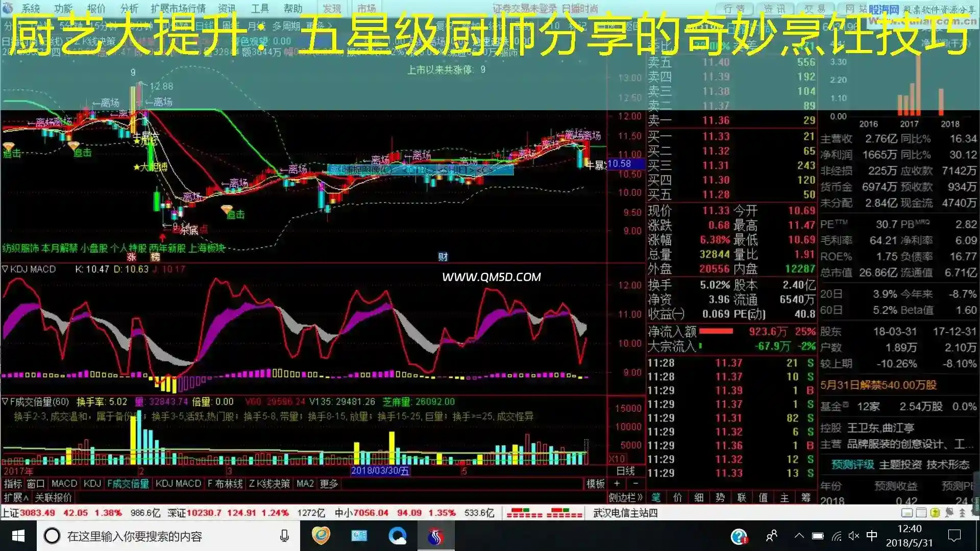Open the 工具 menu
This screenshot has height=551, width=980.
coord(260,8)
